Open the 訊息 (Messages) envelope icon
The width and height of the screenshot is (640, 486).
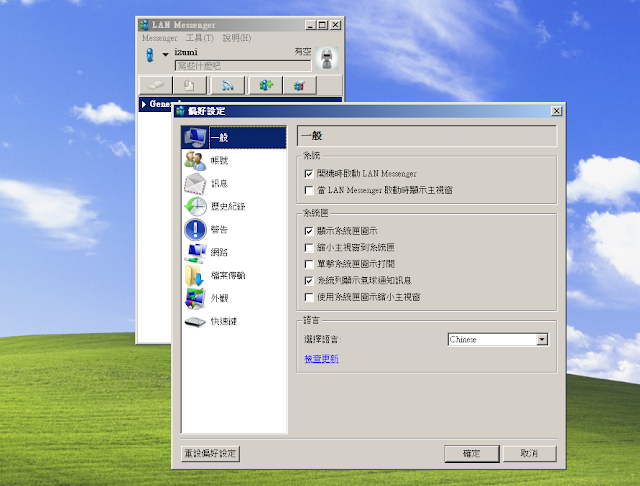tap(195, 183)
